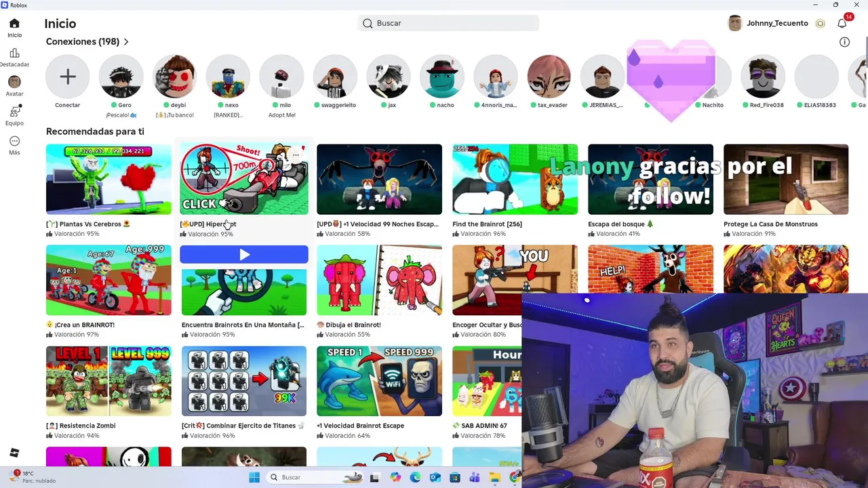Open the +1 Velocidad Brainrot Escape thumbnail

[379, 382]
